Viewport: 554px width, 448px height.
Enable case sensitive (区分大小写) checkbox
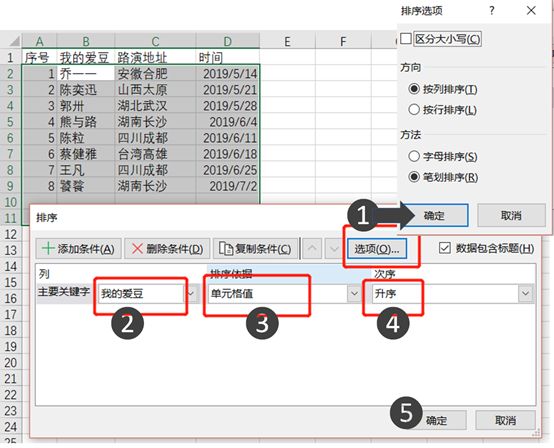coord(406,39)
